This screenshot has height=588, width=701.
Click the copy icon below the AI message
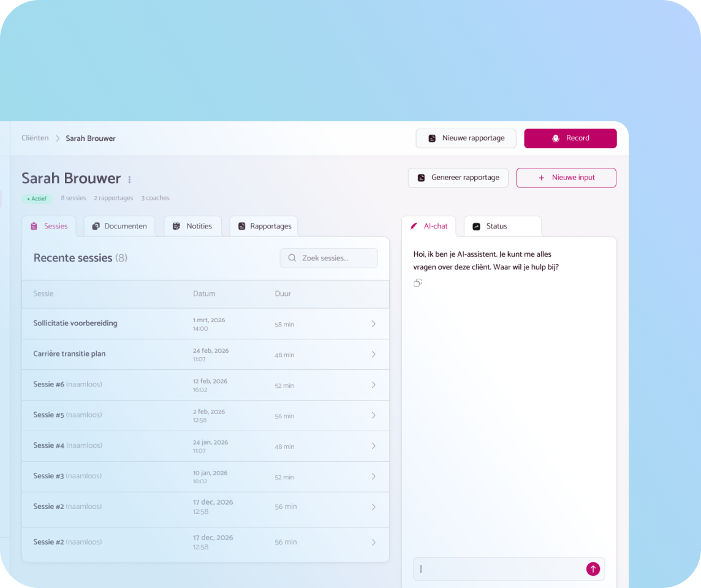point(418,283)
